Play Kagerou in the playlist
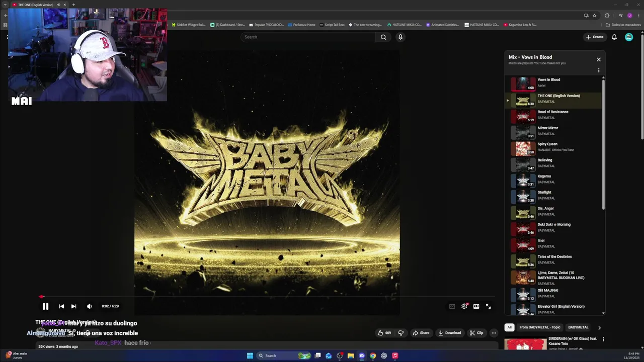 [x=553, y=180]
